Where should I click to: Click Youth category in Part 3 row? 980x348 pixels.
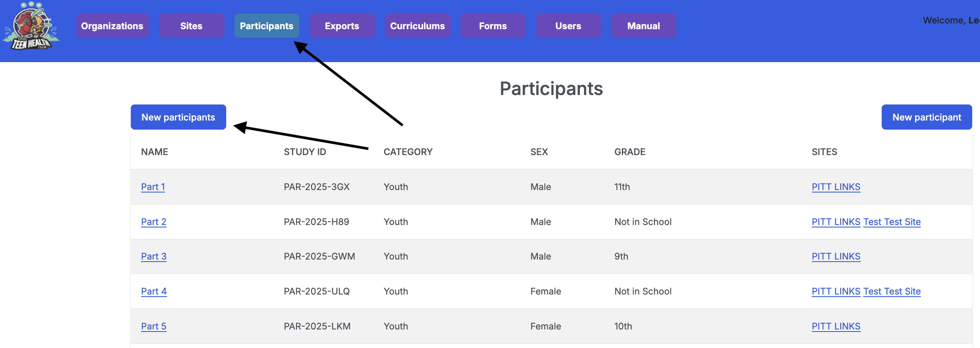396,256
